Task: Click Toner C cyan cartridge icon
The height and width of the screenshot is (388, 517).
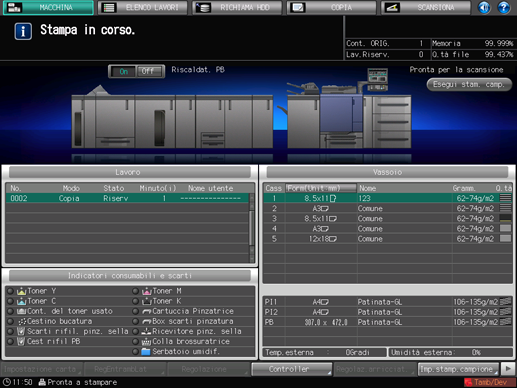Action: (x=21, y=301)
